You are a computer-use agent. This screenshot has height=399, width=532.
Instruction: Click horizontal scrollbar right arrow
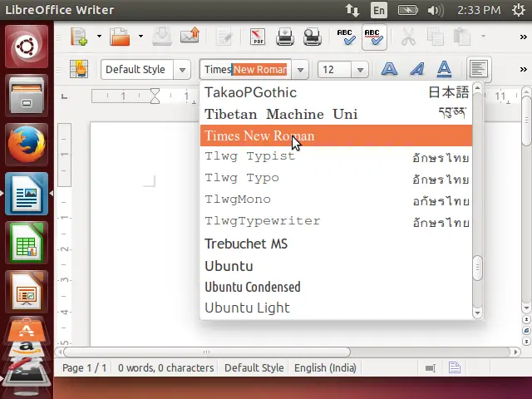[x=515, y=352]
